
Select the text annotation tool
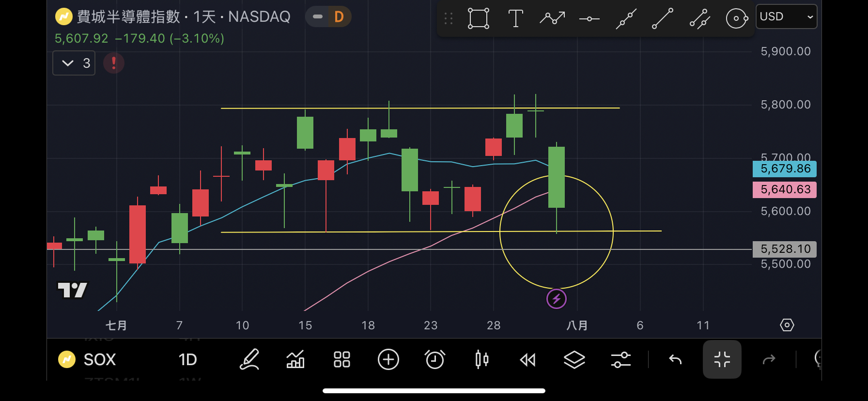pos(515,19)
